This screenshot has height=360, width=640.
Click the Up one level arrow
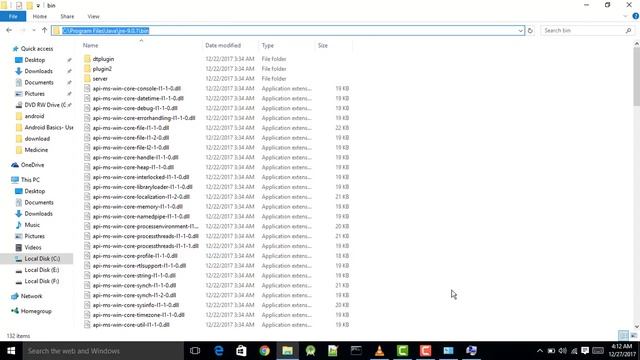point(44,30)
